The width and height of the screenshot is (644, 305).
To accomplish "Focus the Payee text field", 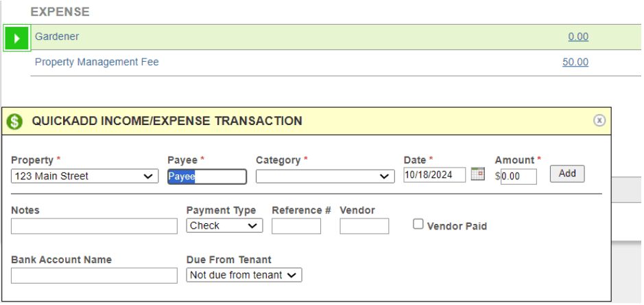I will click(206, 177).
